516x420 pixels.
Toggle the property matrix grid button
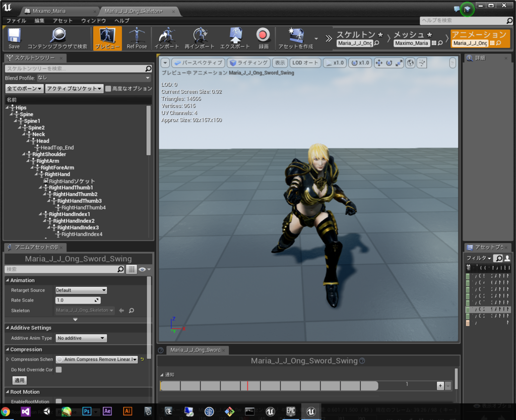(x=132, y=269)
